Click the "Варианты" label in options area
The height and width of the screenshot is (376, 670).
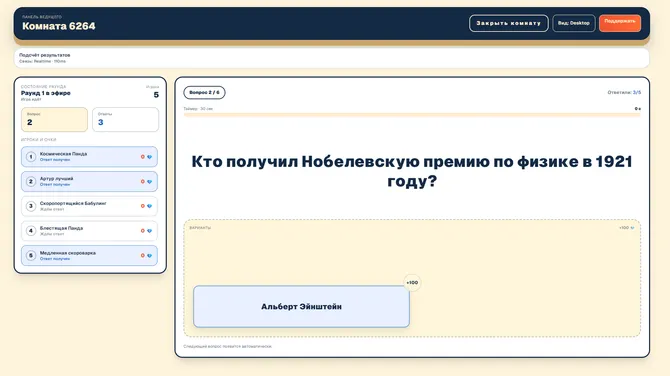coord(200,228)
